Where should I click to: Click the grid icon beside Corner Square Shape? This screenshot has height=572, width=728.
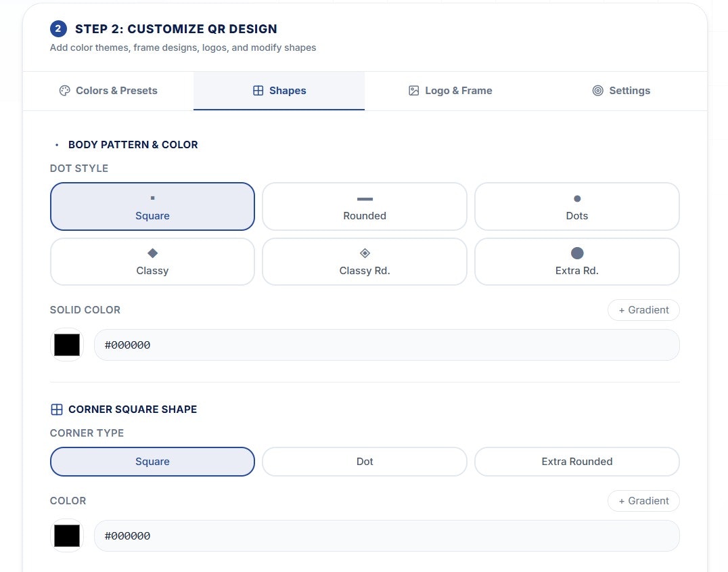[57, 410]
